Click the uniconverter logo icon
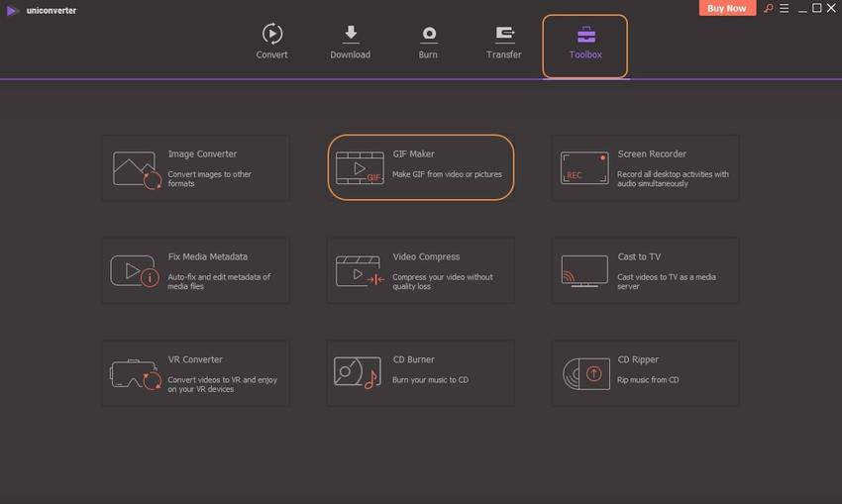The height and width of the screenshot is (504, 842). pos(12,10)
